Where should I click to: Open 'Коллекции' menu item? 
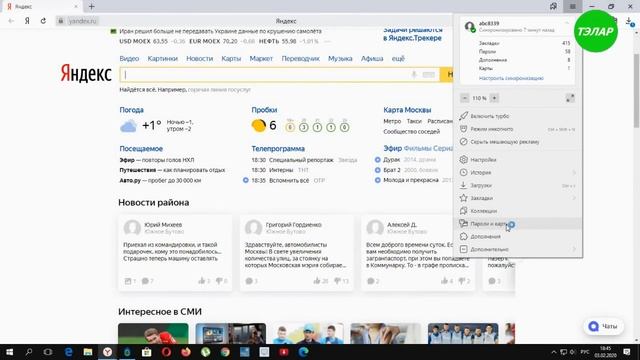tap(518, 211)
